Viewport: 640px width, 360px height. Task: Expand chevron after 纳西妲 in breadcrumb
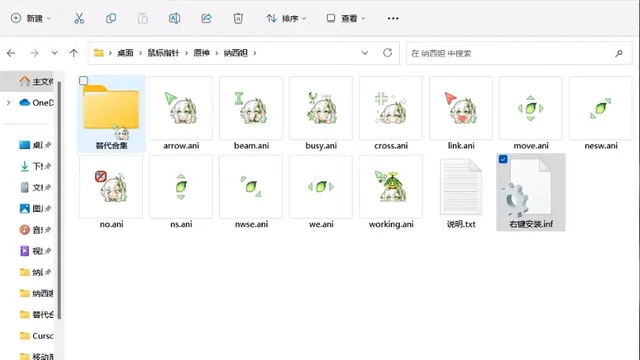pyautogui.click(x=255, y=53)
